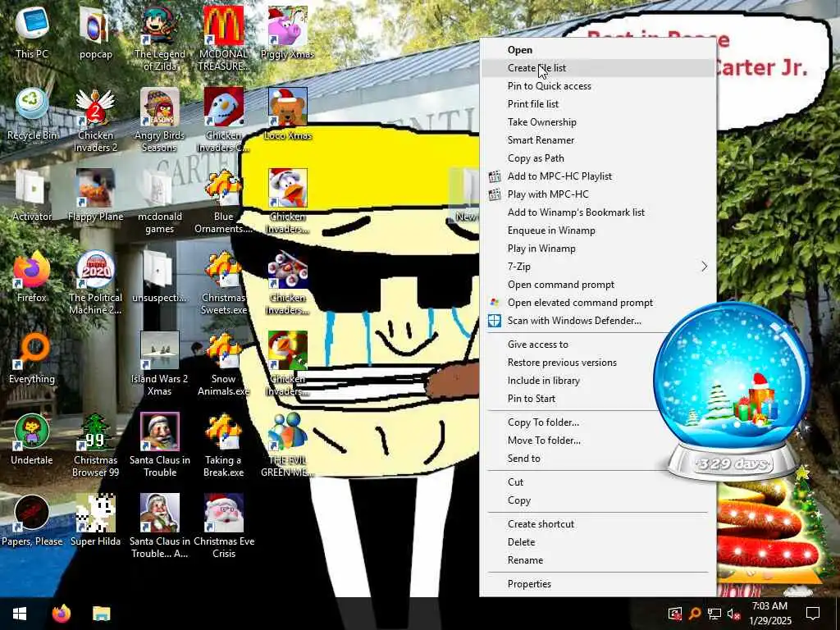Viewport: 840px width, 630px height.
Task: Choose Add to Winamp's Bookmark list
Action: (598, 212)
